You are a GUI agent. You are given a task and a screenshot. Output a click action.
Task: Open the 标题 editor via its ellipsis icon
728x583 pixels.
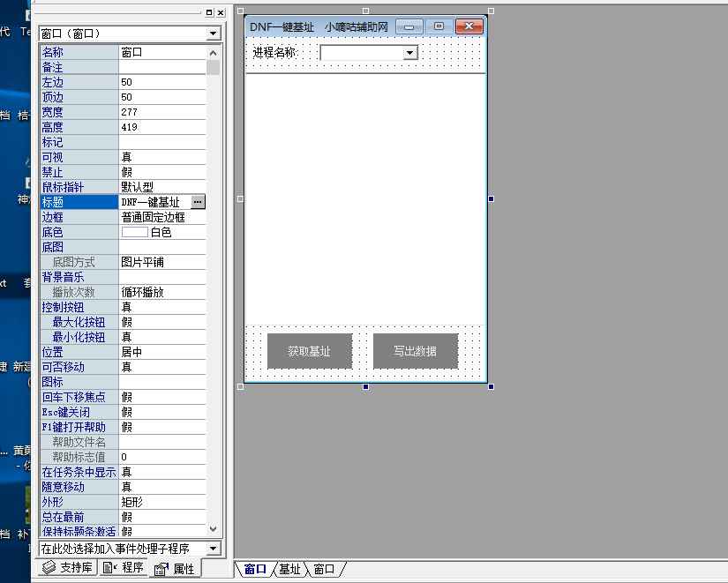197,201
